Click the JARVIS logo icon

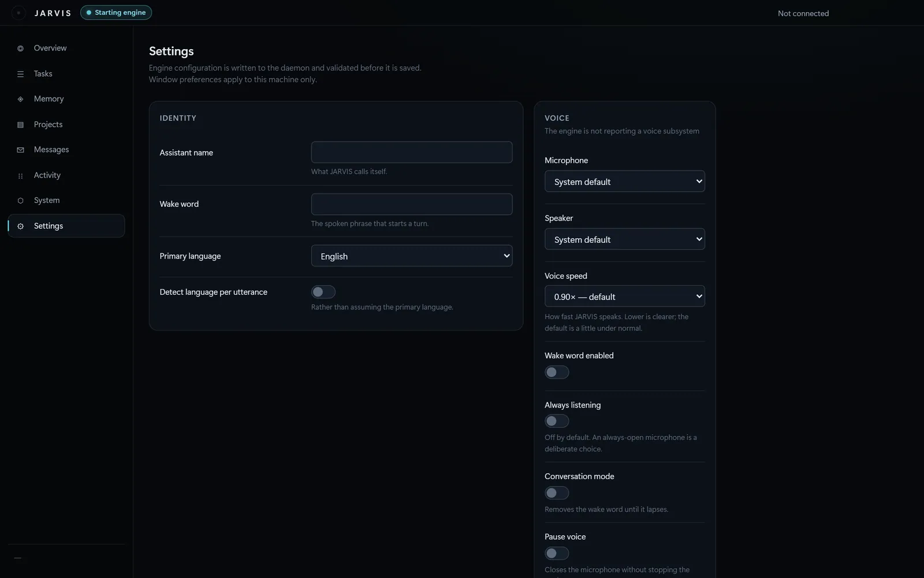pos(18,13)
